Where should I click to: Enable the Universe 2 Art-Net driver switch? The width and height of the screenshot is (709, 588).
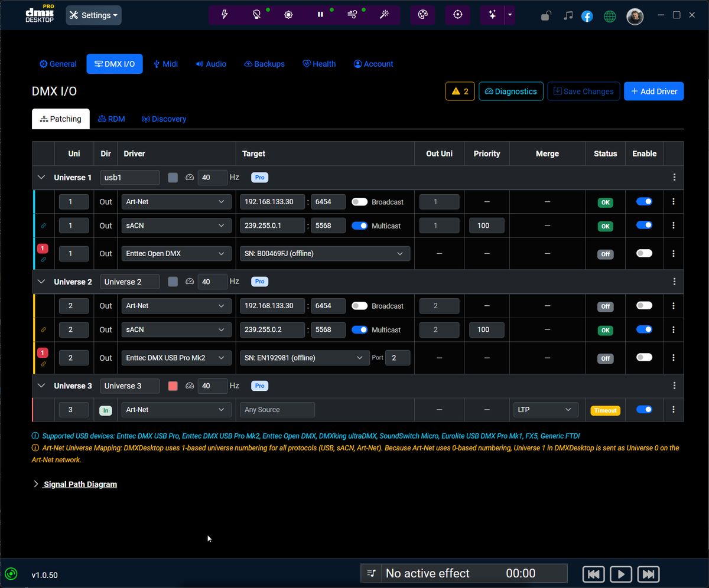[x=644, y=306]
